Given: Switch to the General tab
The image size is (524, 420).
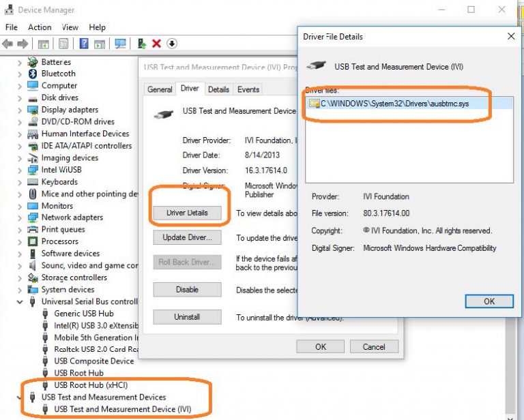Looking at the screenshot, I should tap(160, 89).
